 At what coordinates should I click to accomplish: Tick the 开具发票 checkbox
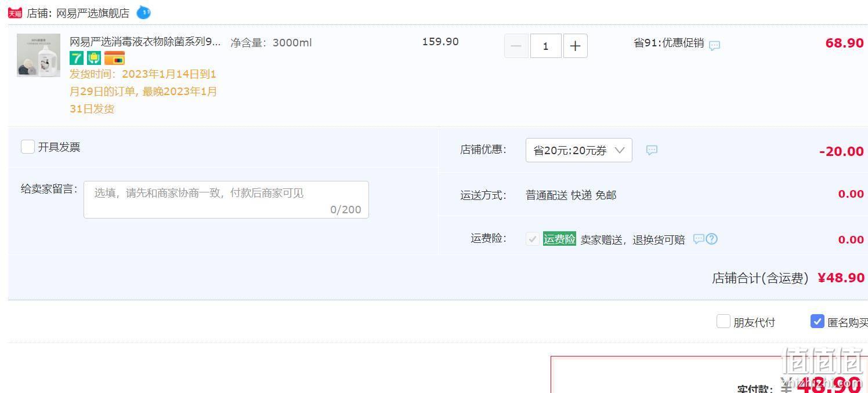28,147
